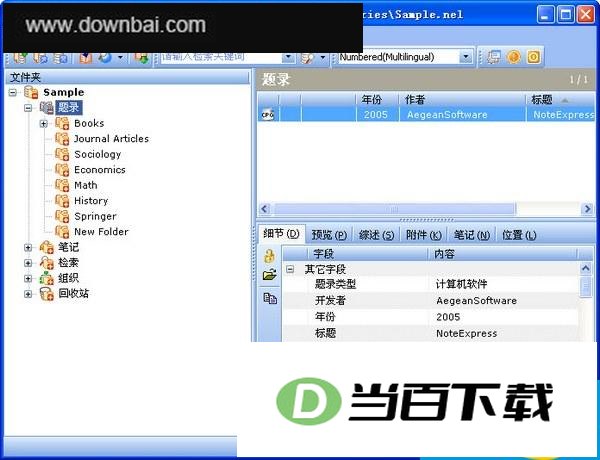Switch to the 综述 (S) tab

[377, 235]
